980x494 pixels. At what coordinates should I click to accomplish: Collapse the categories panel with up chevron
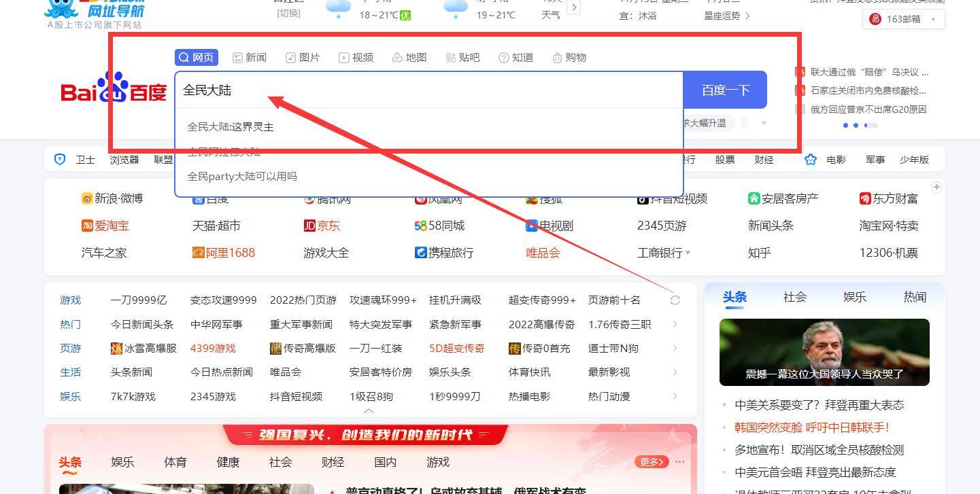pos(369,410)
